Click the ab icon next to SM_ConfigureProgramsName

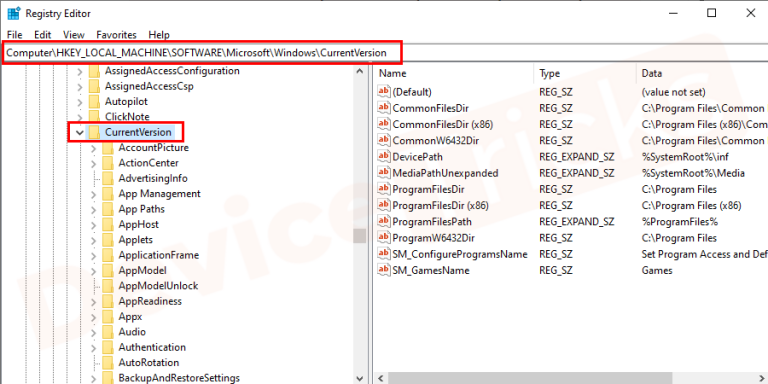click(384, 254)
